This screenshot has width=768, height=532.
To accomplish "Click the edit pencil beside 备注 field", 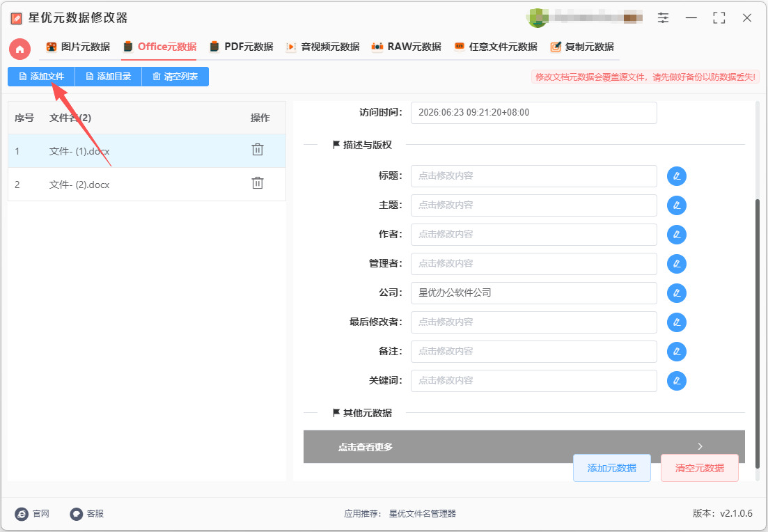I will 676,351.
